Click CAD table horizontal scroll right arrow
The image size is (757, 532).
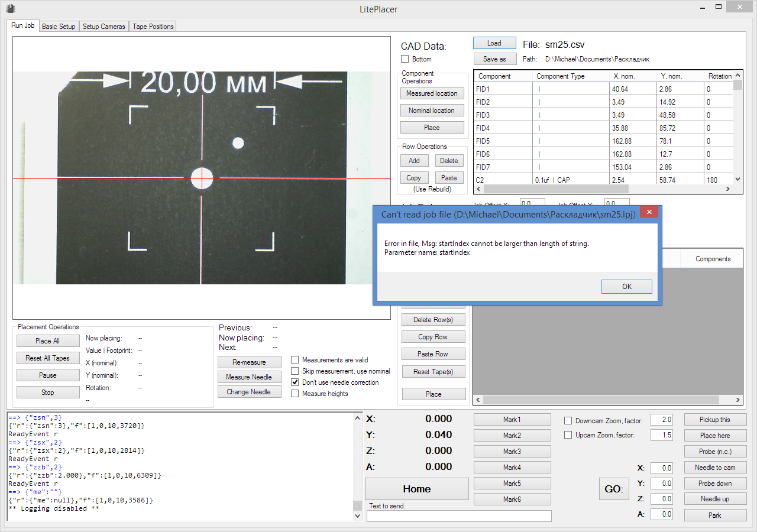coord(729,189)
